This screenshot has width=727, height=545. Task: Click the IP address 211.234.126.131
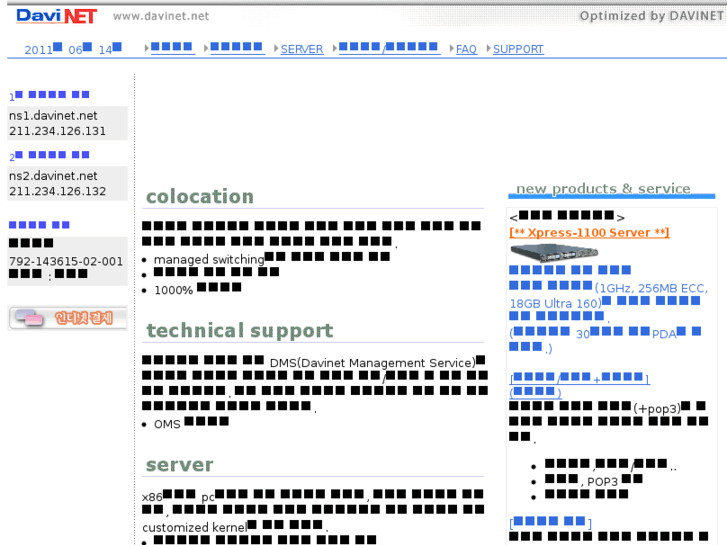tap(57, 131)
